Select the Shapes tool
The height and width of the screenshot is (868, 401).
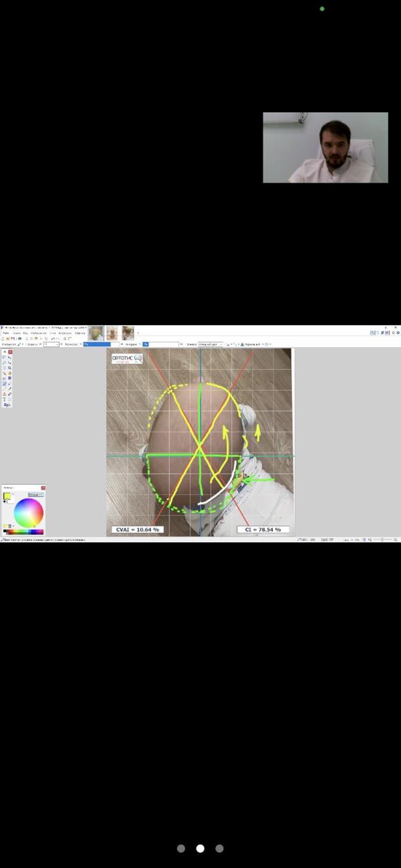pyautogui.click(x=6, y=405)
